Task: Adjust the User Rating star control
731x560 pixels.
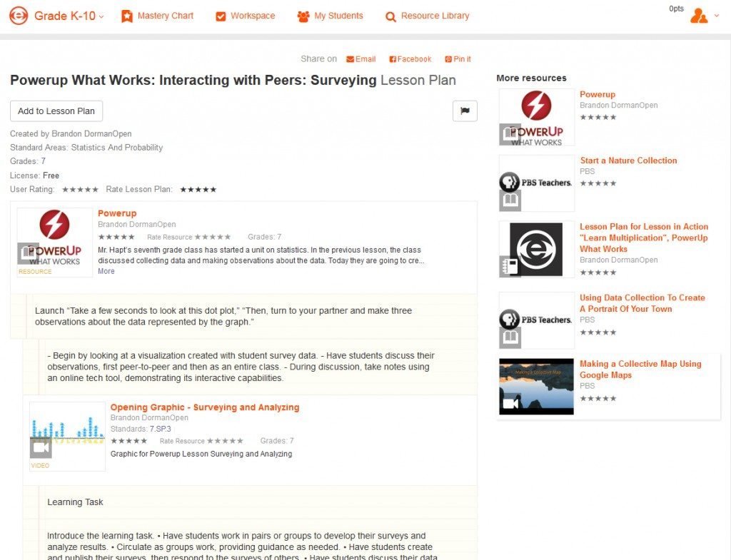Action: click(x=81, y=189)
